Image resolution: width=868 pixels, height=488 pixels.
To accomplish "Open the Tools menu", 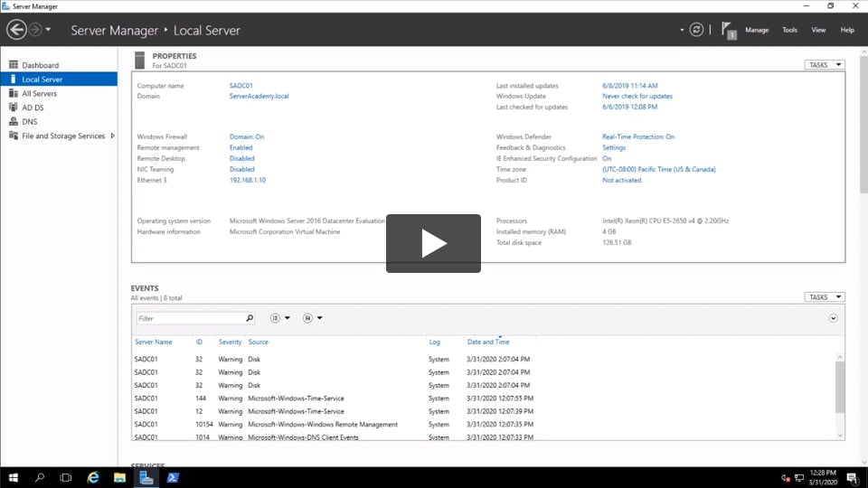I will [789, 30].
